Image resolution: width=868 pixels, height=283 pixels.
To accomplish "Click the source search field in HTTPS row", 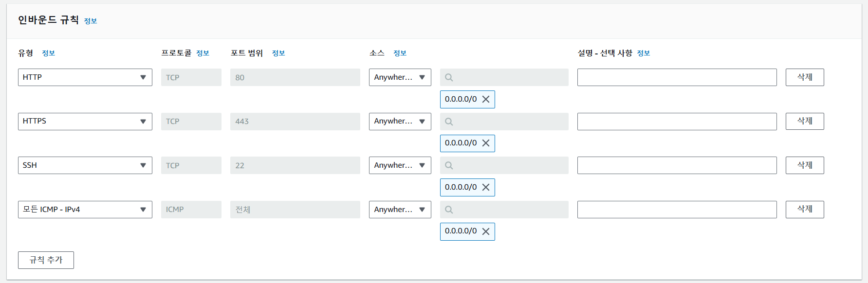I will click(504, 122).
